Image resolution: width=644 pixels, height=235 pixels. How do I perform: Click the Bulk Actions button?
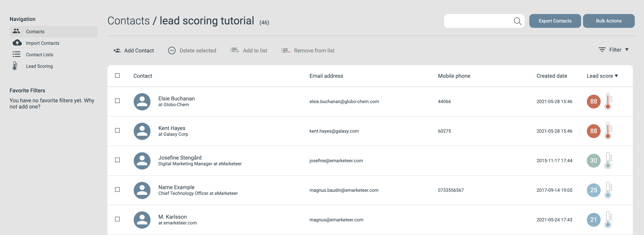click(x=609, y=21)
